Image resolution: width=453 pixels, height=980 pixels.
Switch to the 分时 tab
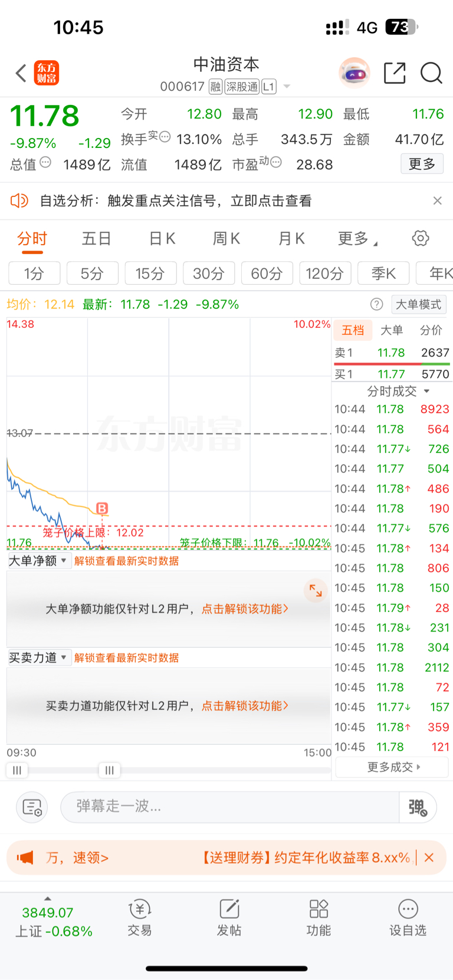[32, 239]
